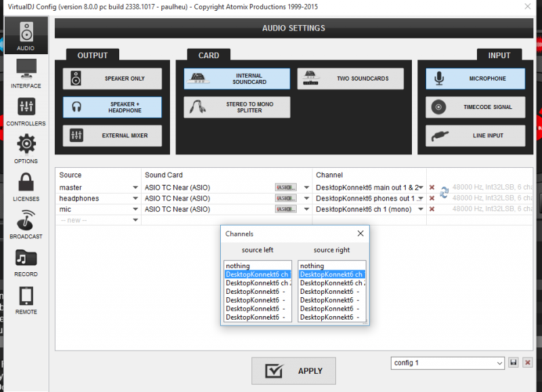The width and height of the screenshot is (542, 392).
Task: Click the save config floppy icon
Action: coord(514,363)
